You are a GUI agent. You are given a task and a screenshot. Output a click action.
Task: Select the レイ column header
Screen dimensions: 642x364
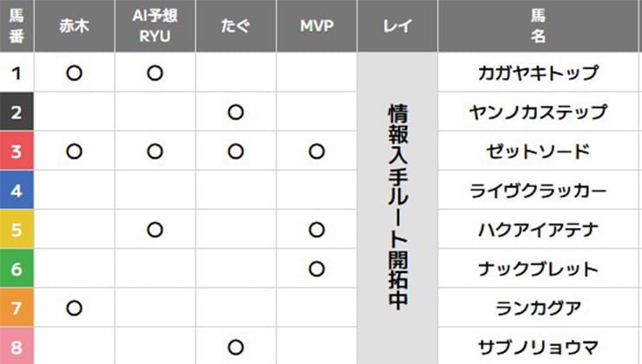click(x=397, y=27)
